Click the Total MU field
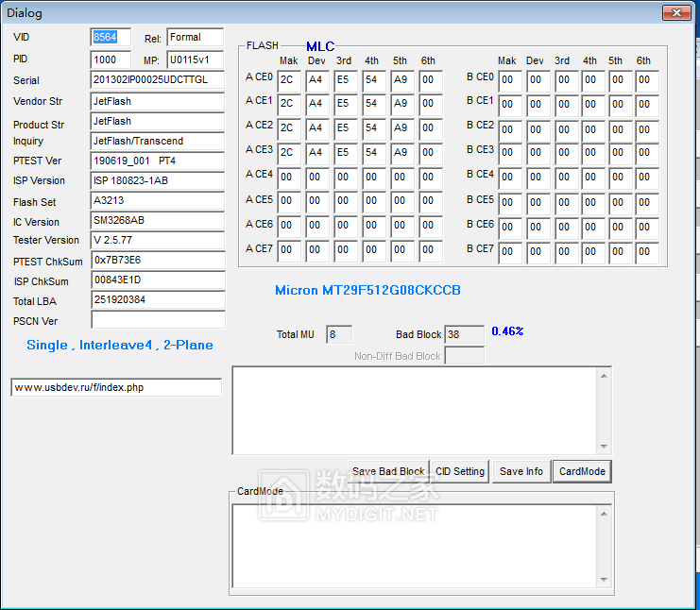This screenshot has height=610, width=700. pyautogui.click(x=339, y=334)
